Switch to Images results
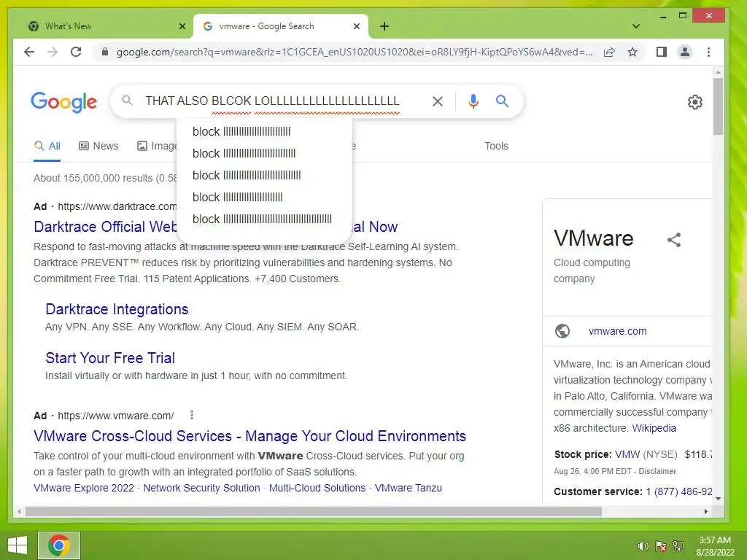Screen dimensions: 747x560 (157, 146)
